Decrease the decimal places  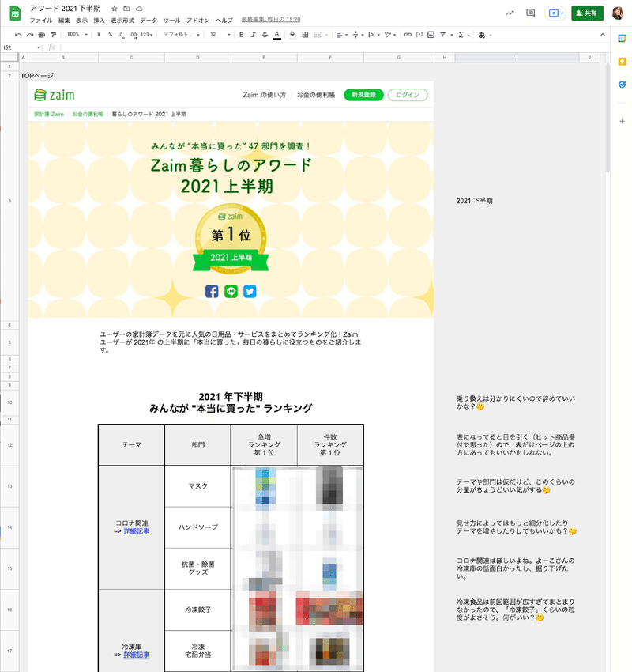[x=121, y=35]
